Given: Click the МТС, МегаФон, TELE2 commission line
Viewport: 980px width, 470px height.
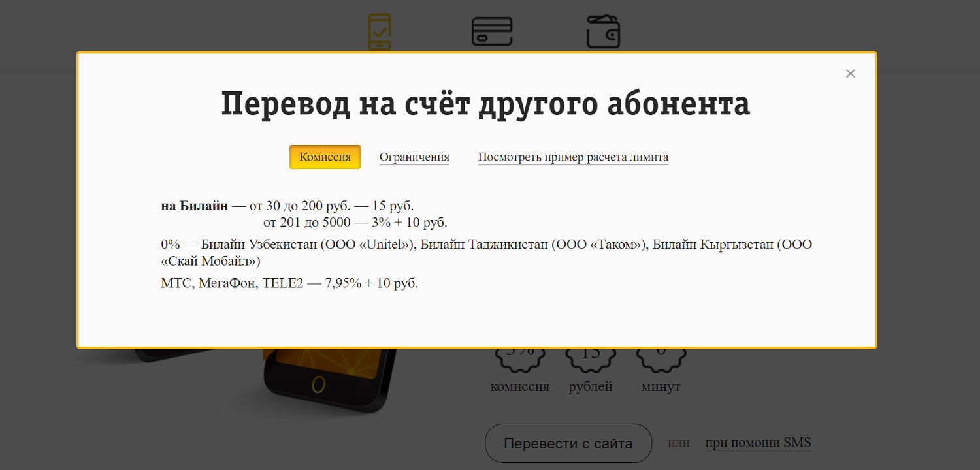Looking at the screenshot, I should click(x=289, y=283).
